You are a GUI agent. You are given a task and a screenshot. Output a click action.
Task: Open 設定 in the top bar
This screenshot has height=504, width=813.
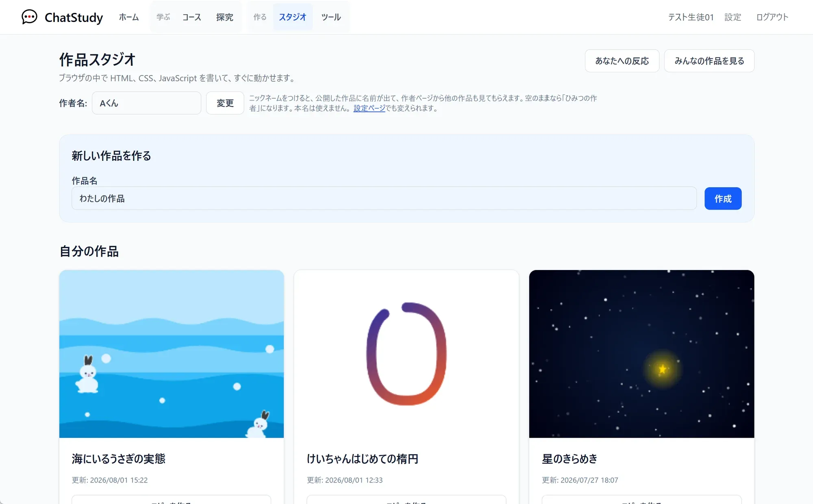733,17
